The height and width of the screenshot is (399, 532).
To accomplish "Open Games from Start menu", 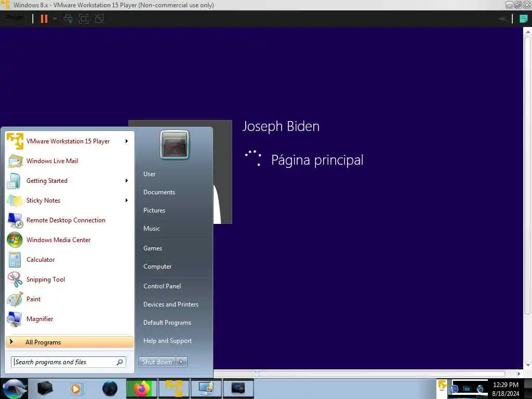I will (x=153, y=248).
